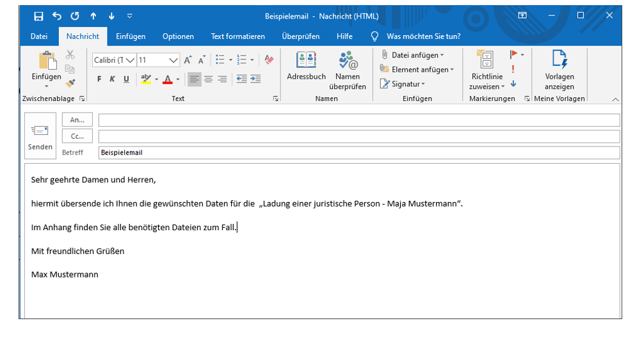Increase indent of the paragraph

255,79
